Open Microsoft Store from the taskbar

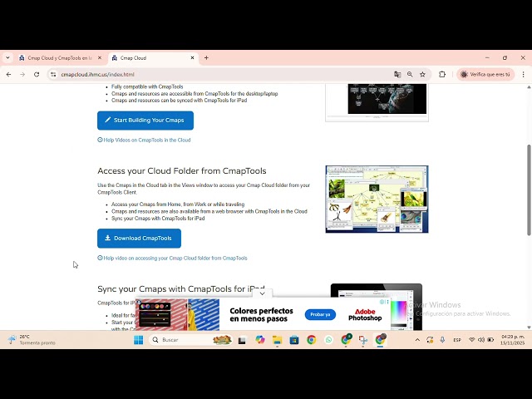294,340
